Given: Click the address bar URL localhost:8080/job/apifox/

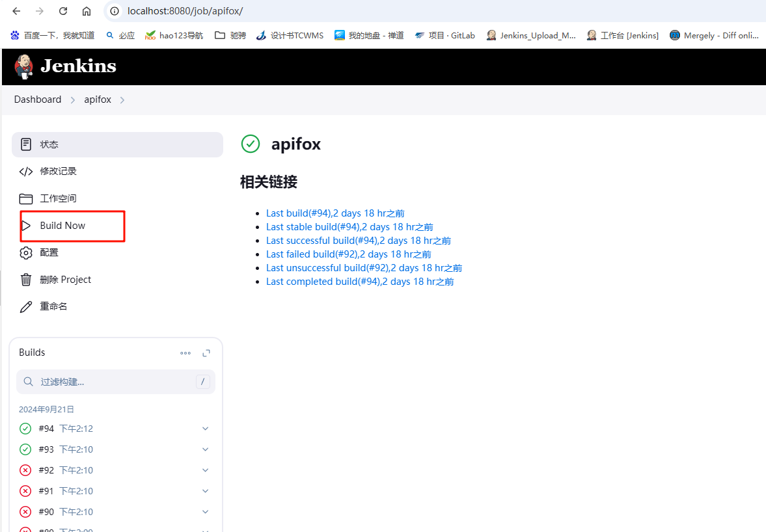Looking at the screenshot, I should tap(185, 11).
